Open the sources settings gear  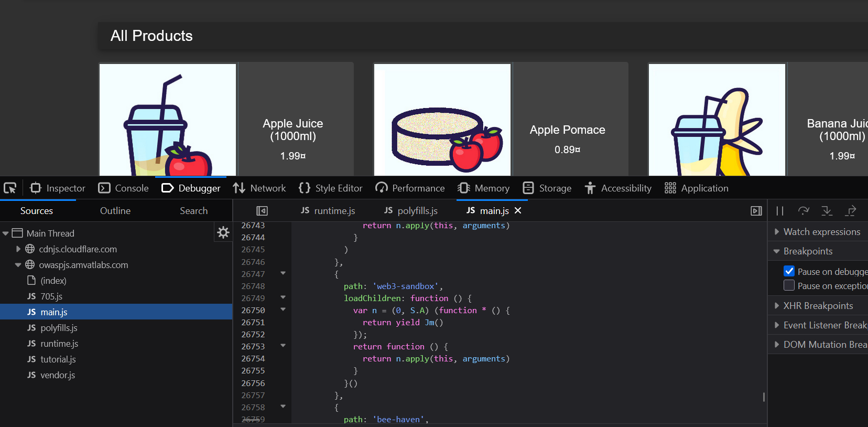pos(223,232)
